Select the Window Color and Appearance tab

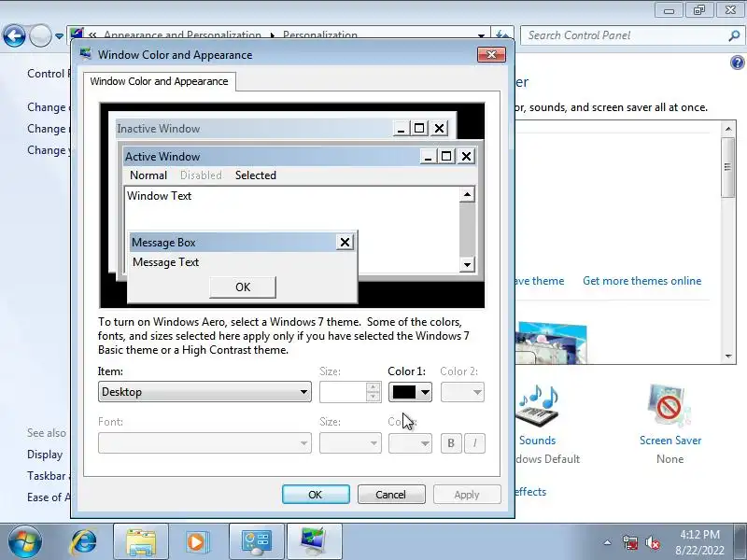tap(159, 81)
